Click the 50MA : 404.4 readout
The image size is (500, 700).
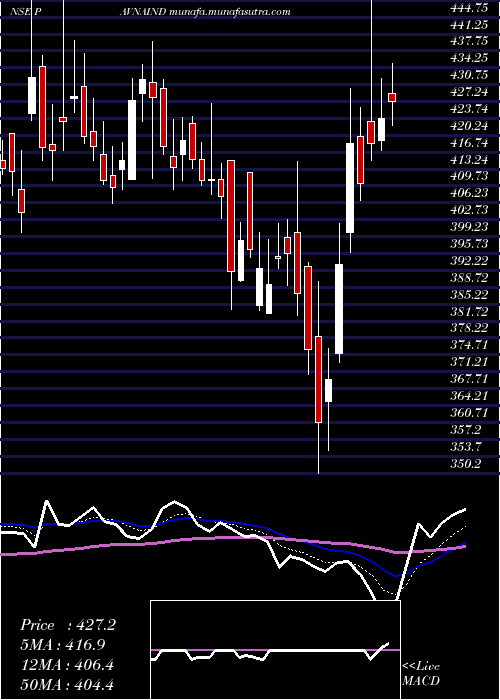(66, 685)
